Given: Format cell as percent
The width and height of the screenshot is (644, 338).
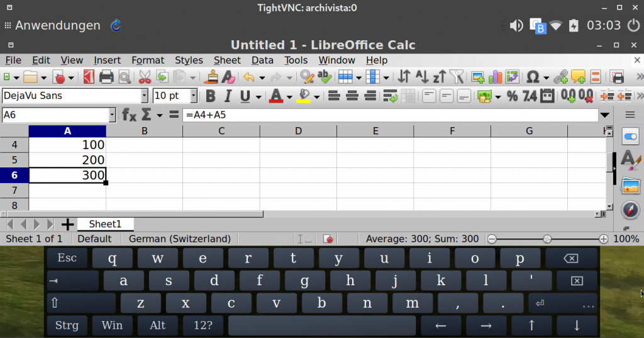Looking at the screenshot, I should (x=512, y=96).
